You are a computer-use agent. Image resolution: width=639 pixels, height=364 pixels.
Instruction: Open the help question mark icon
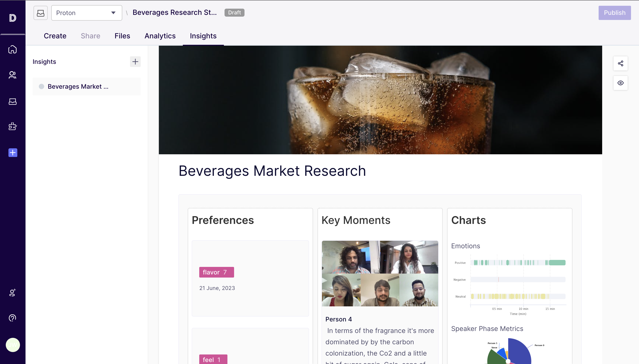click(x=12, y=318)
